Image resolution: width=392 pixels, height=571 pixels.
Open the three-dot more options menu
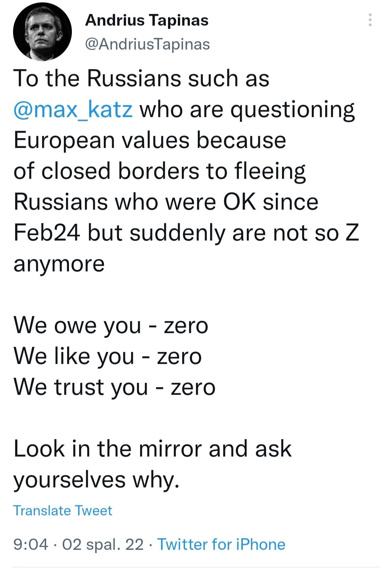pos(370,20)
